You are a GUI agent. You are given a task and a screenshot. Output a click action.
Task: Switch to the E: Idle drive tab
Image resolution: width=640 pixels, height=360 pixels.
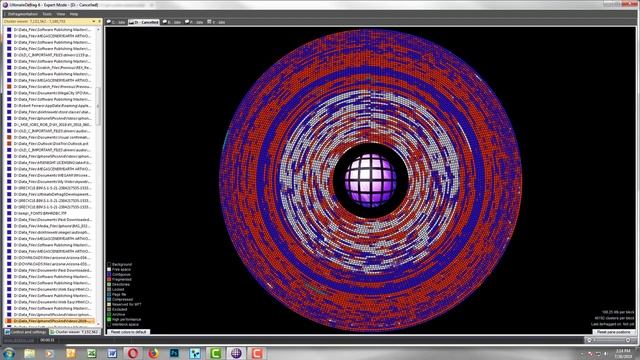171,22
